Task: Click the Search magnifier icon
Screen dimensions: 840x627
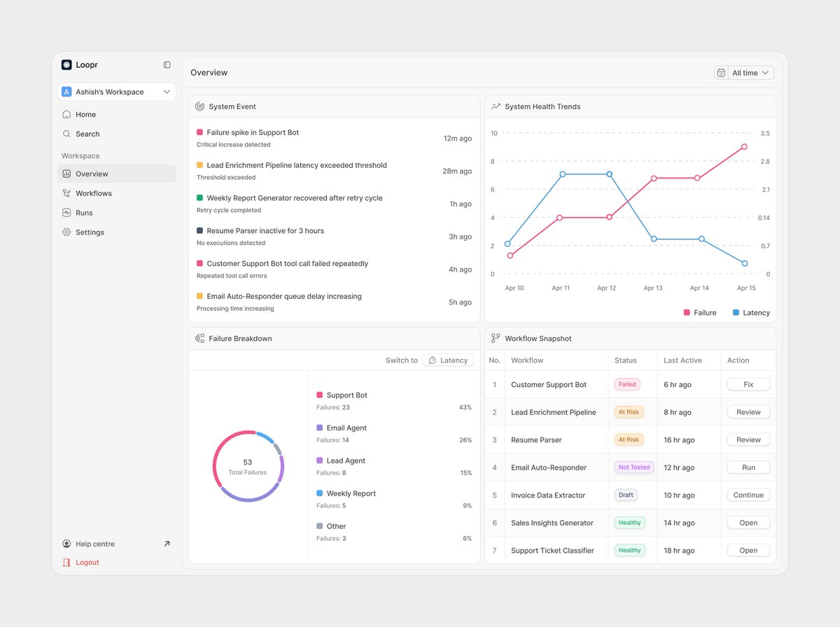Action: pyautogui.click(x=66, y=134)
